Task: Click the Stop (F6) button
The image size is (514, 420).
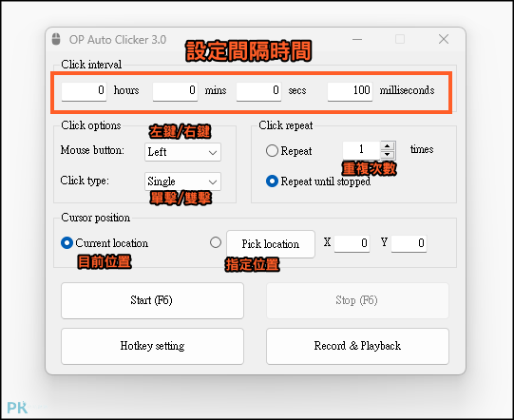Action: [357, 300]
